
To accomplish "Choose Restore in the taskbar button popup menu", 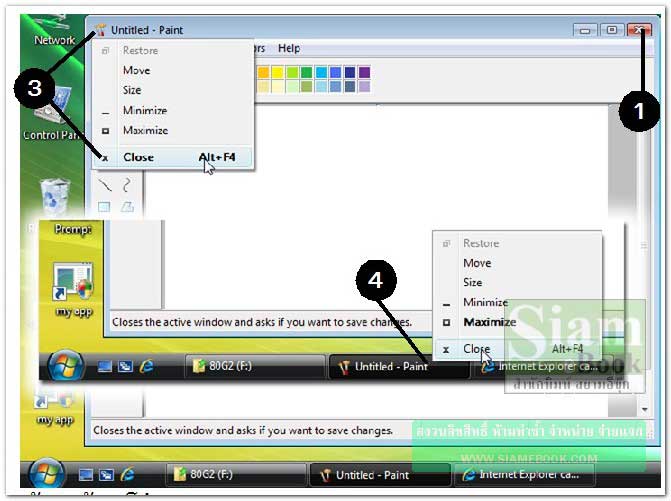I will (517, 243).
